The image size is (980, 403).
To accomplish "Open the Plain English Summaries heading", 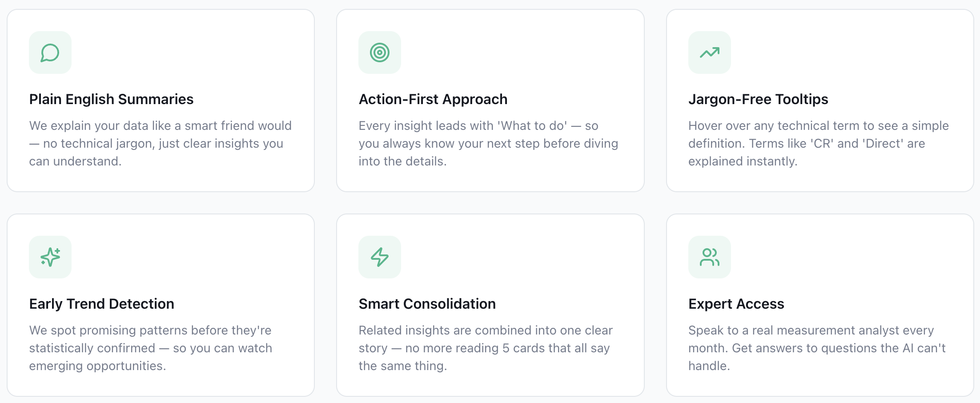I will (x=111, y=99).
